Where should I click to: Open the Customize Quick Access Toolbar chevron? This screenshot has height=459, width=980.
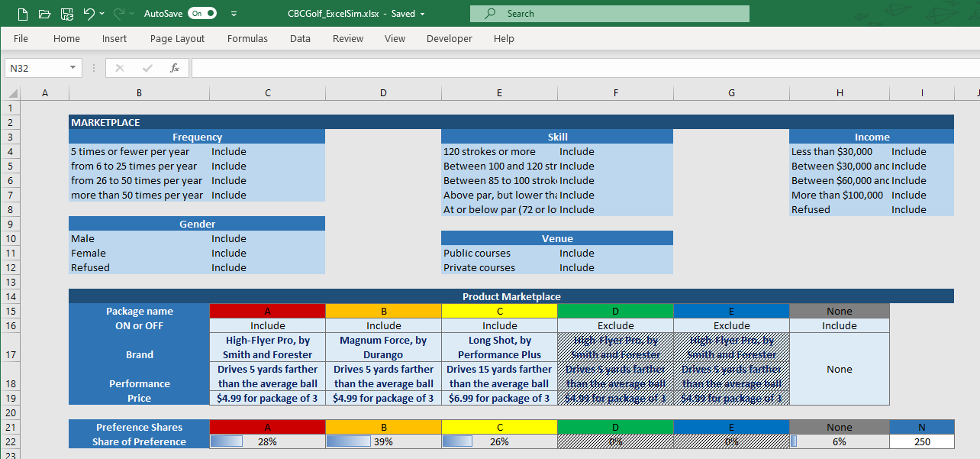coord(234,13)
